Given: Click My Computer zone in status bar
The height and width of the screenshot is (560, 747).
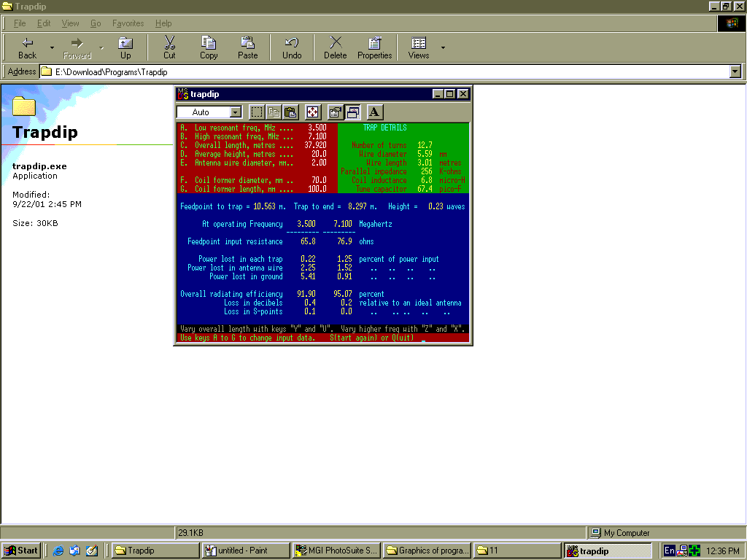Looking at the screenshot, I should 666,533.
